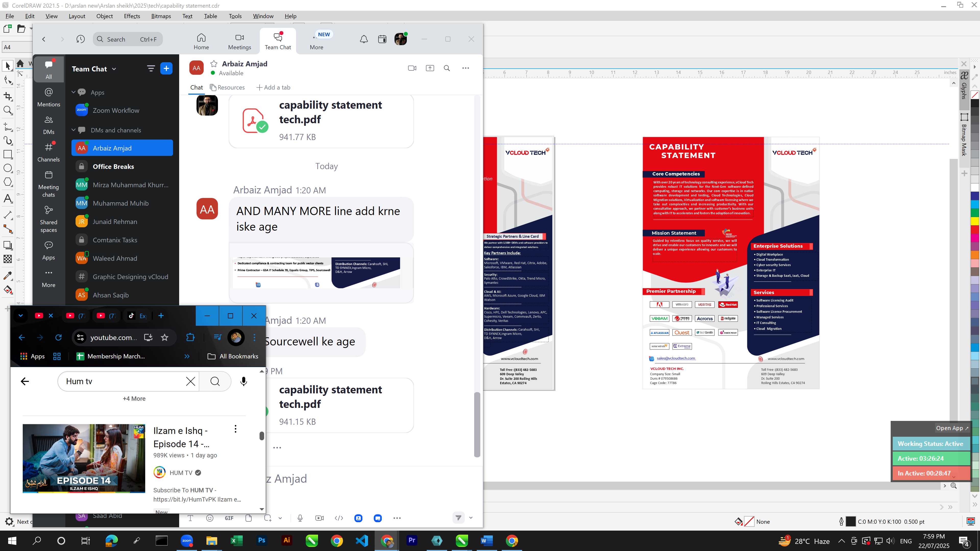Open Zoom calendar icon
Viewport: 980px width, 551px height.
382,39
